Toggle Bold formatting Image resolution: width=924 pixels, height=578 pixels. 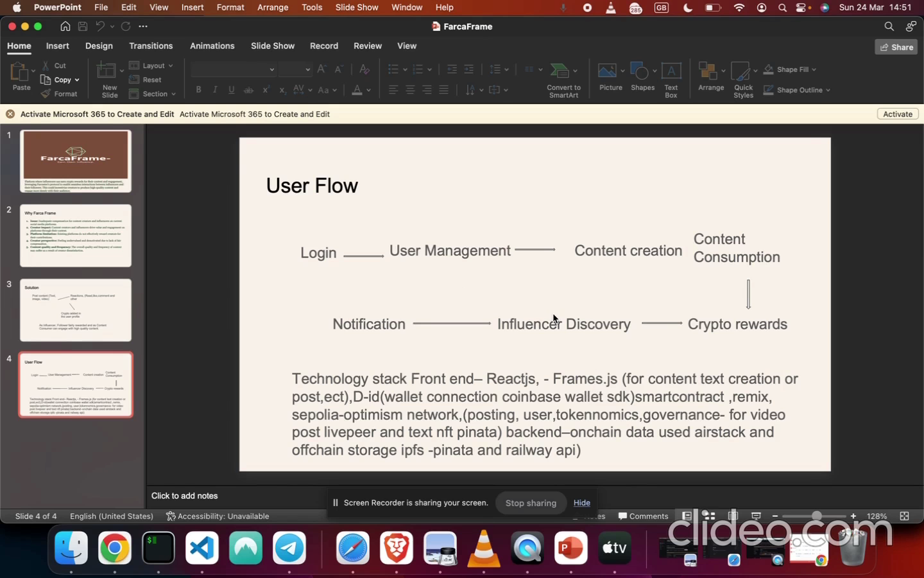198,90
